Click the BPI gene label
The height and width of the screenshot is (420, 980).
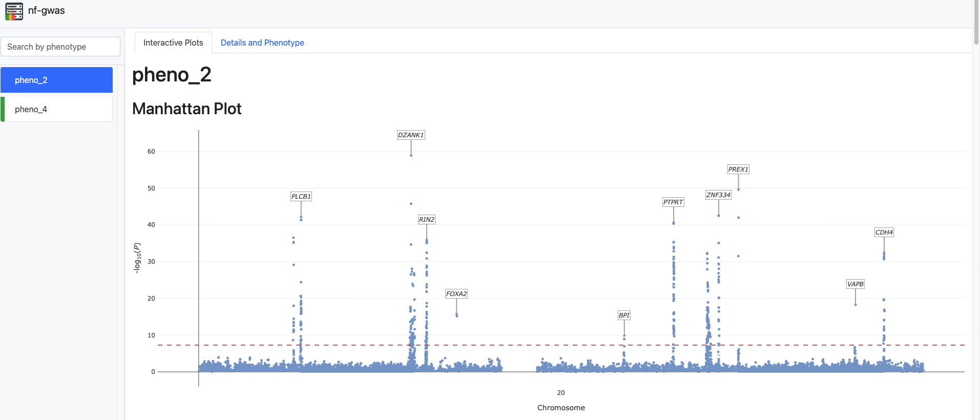tap(623, 316)
